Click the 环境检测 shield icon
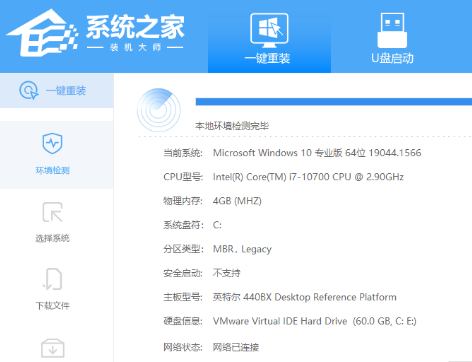Screen dimensions: 472x362 pos(52,144)
